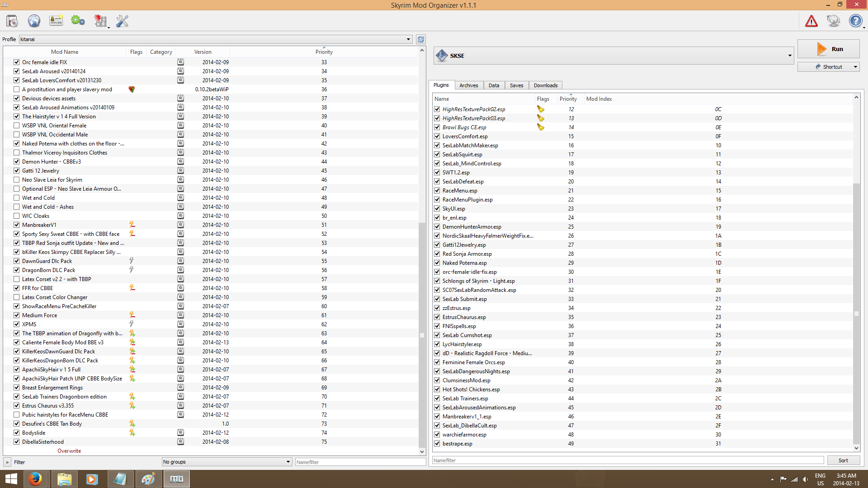
Task: Click the version icon on DibellaSisterhood row
Action: coord(180,441)
